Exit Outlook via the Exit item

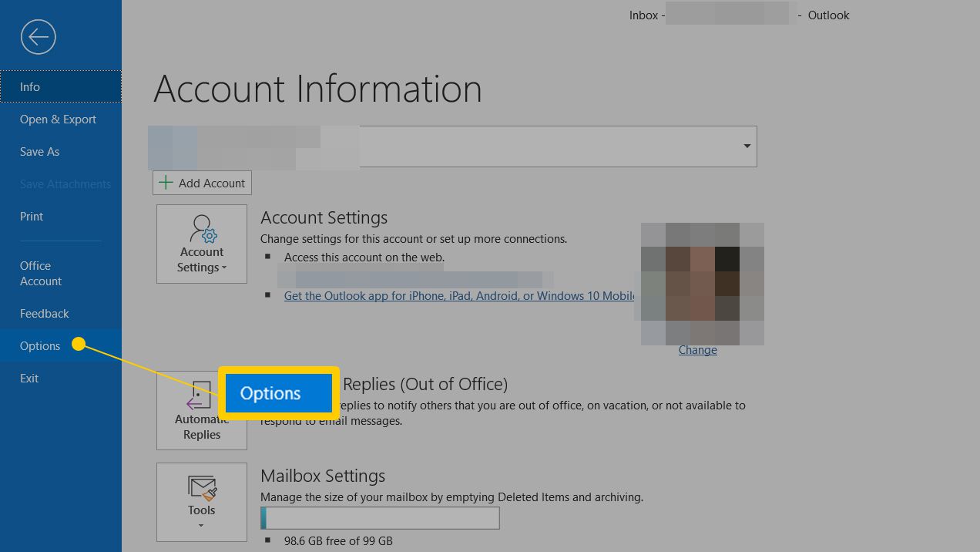point(61,379)
